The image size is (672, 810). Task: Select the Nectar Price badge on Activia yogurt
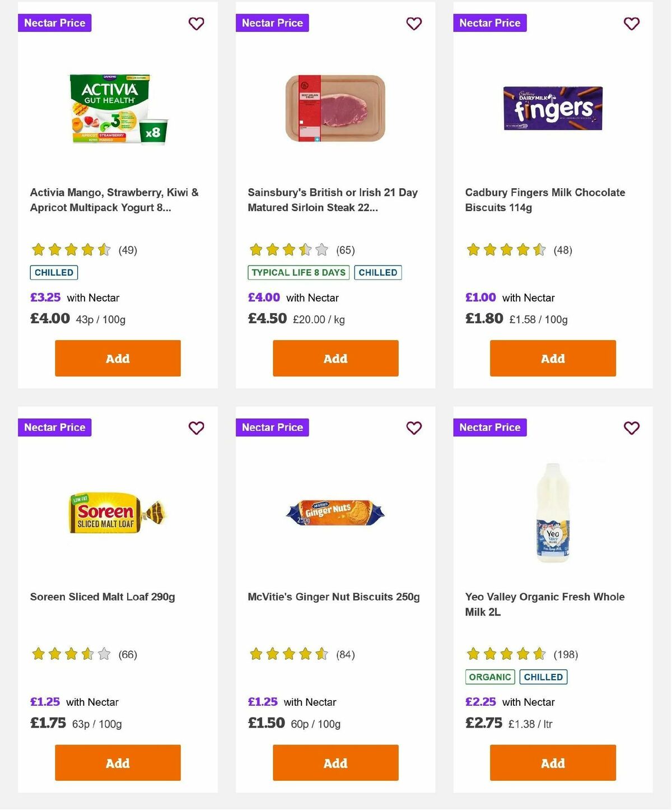click(54, 23)
